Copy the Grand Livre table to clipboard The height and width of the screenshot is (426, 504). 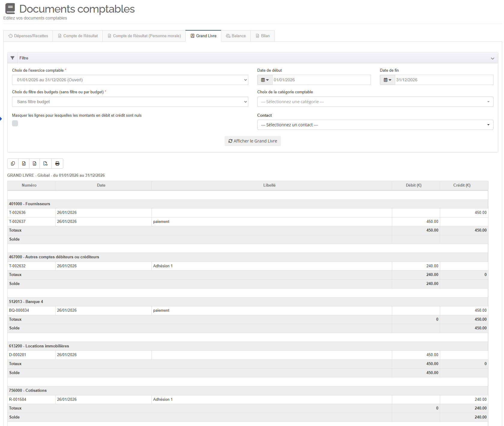[13, 163]
